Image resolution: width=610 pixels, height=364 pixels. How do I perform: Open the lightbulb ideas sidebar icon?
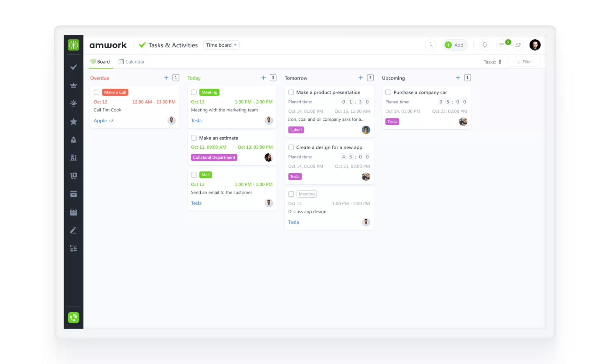pos(73,103)
